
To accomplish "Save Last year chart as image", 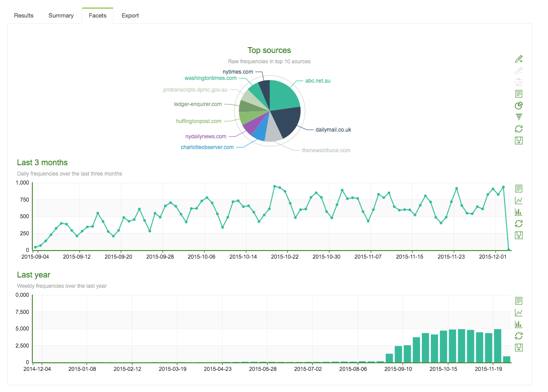I will tap(519, 348).
